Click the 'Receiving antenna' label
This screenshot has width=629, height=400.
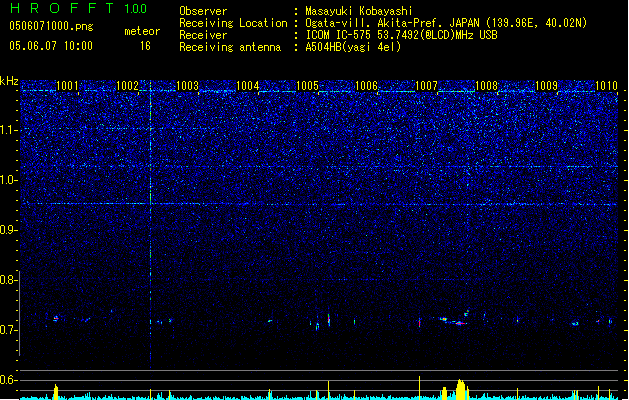[230, 47]
